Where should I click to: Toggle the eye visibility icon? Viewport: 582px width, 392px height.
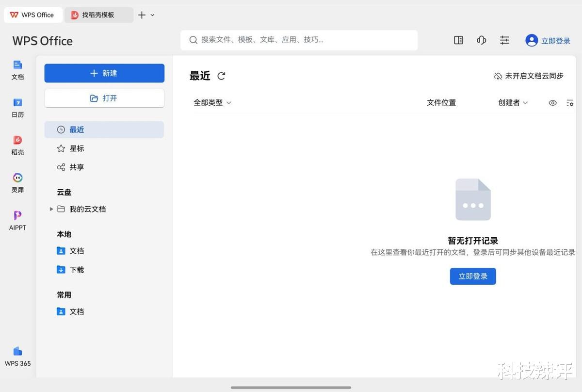point(552,103)
